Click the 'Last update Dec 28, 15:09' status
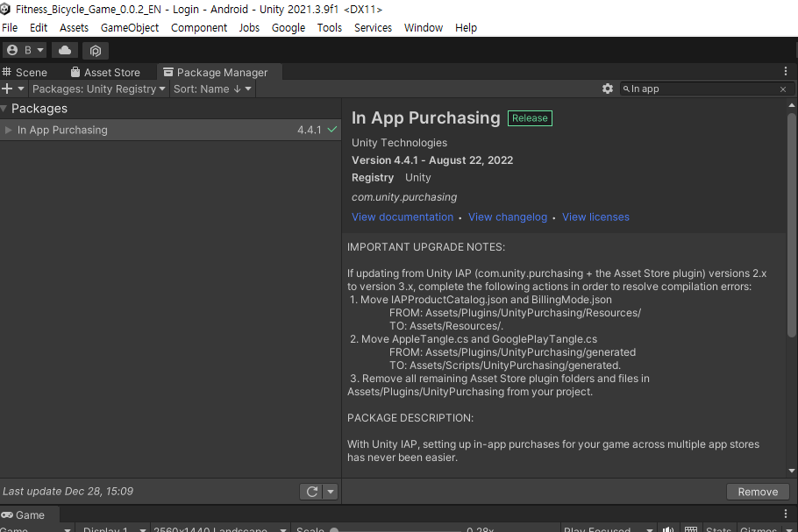Image resolution: width=798 pixels, height=532 pixels. click(x=68, y=492)
